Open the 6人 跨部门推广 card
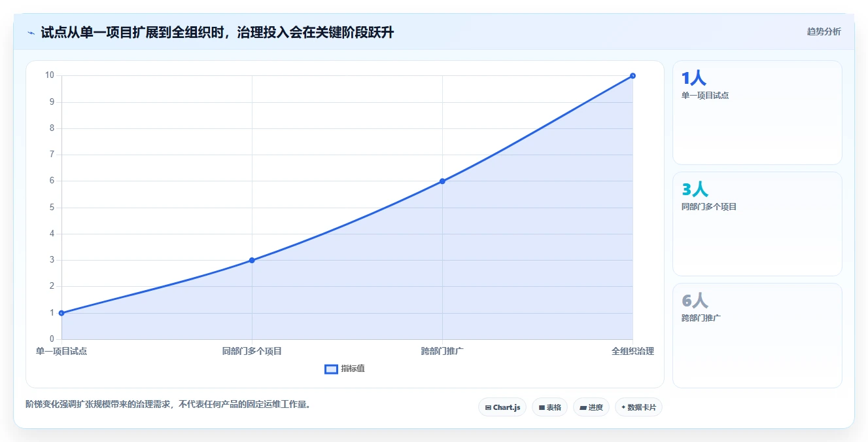The height and width of the screenshot is (442, 868). (757, 335)
